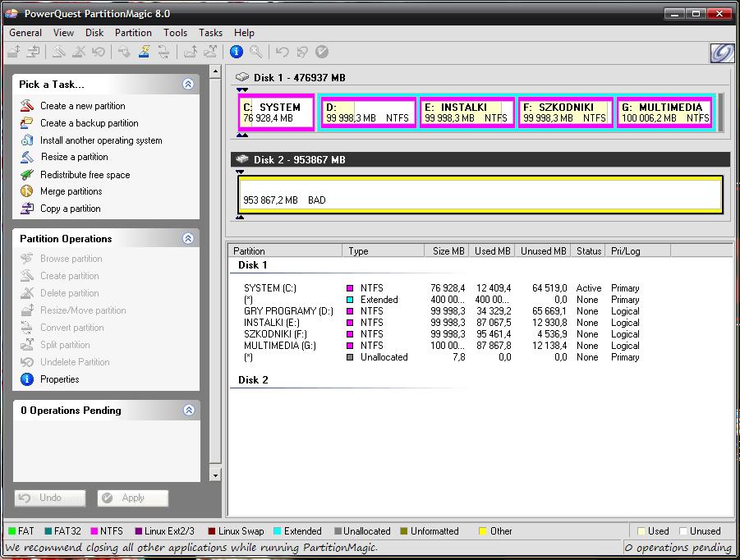The width and height of the screenshot is (740, 560).
Task: Click the blue Properties icon in Partition Operations
Action: 27,379
